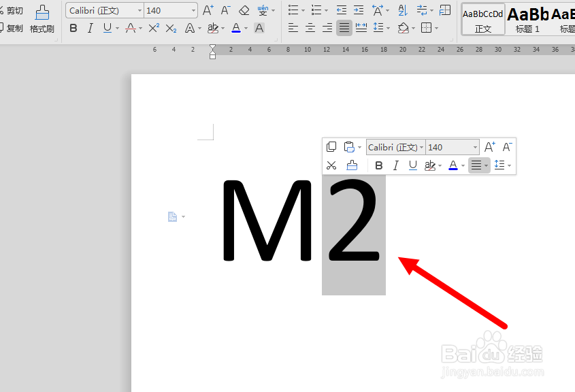
Task: Expand mini toolbar alignment dropdown arrow
Action: point(487,166)
